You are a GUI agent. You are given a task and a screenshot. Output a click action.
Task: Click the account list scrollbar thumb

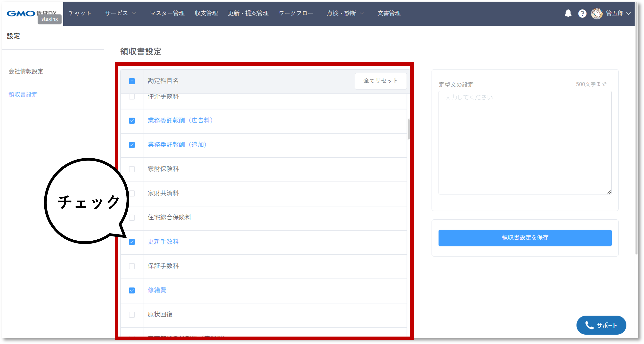point(408,129)
